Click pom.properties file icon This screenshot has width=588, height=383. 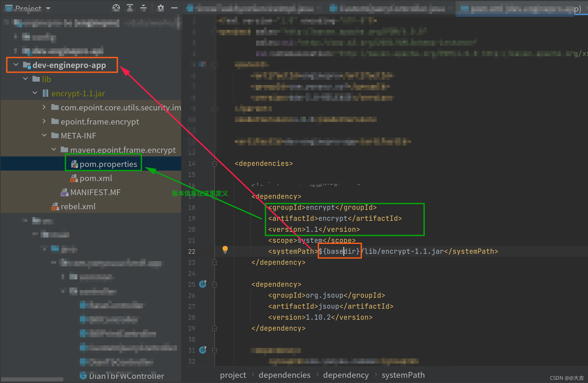(x=75, y=164)
